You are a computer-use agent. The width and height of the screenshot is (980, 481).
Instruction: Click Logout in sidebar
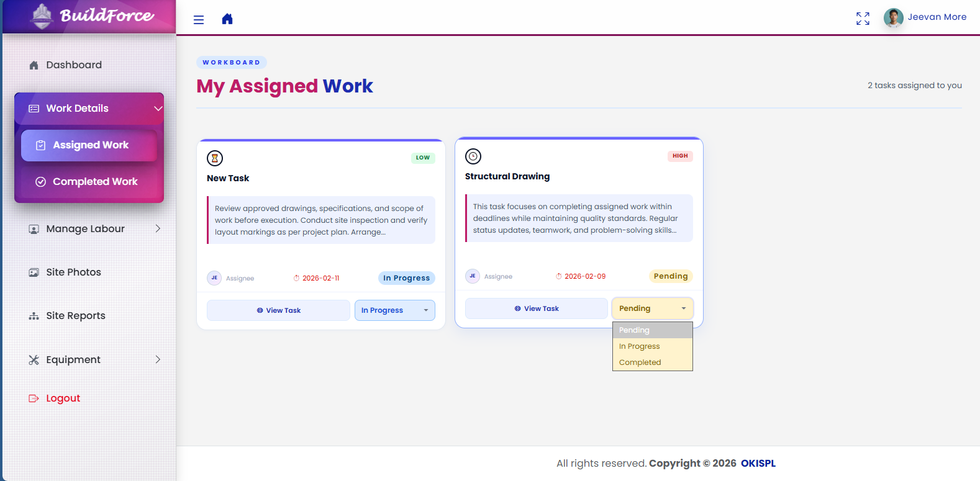63,398
